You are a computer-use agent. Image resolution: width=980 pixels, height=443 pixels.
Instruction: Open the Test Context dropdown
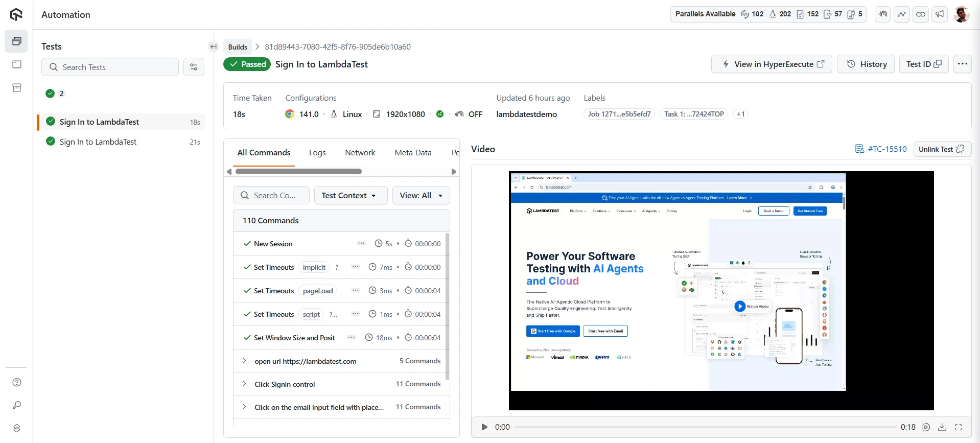coord(350,195)
